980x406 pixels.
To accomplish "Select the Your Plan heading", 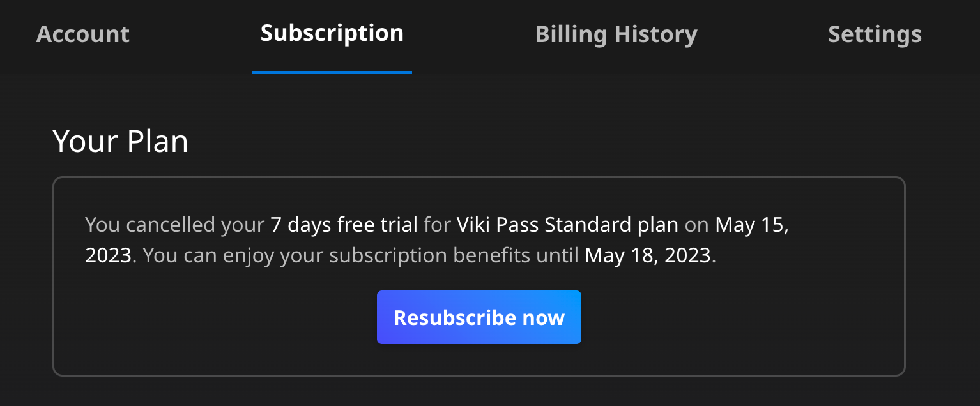I will [x=121, y=141].
